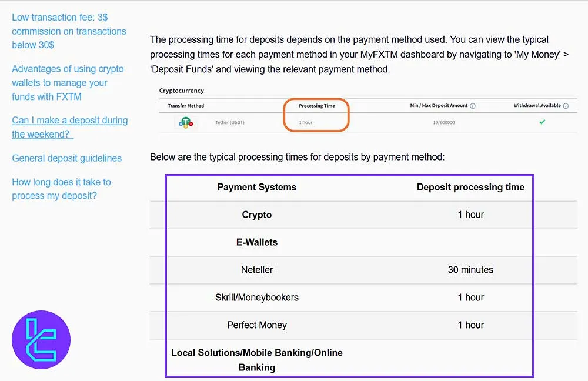Click the 'Min / Max Deposit Amount' header text
The height and width of the screenshot is (381, 588).
coord(439,106)
